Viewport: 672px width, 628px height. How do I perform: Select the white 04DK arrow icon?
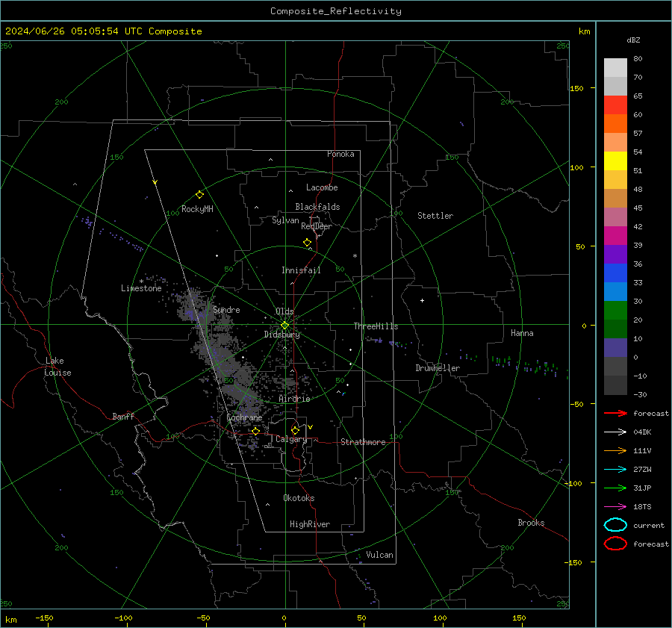(615, 432)
